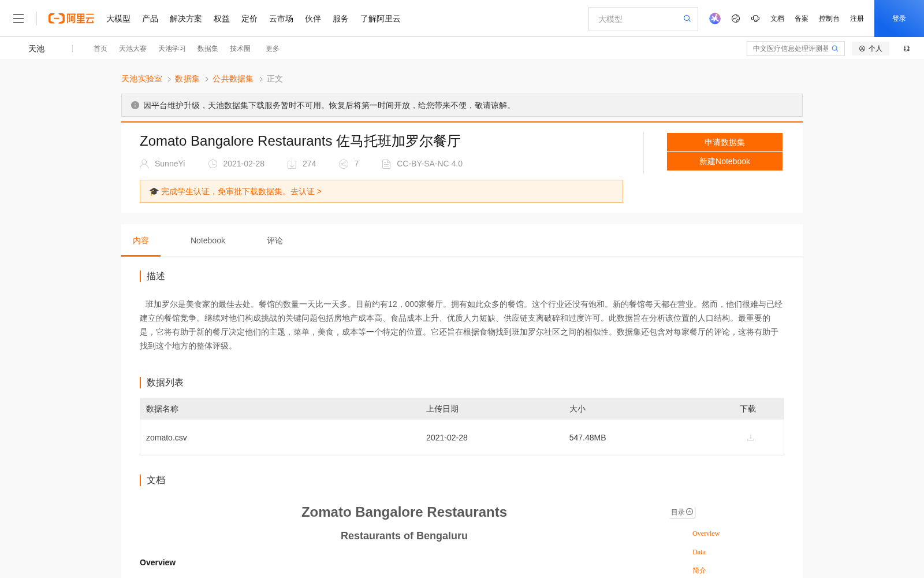Image resolution: width=924 pixels, height=578 pixels.
Task: Jump to 简介 in table of contents
Action: 699,570
